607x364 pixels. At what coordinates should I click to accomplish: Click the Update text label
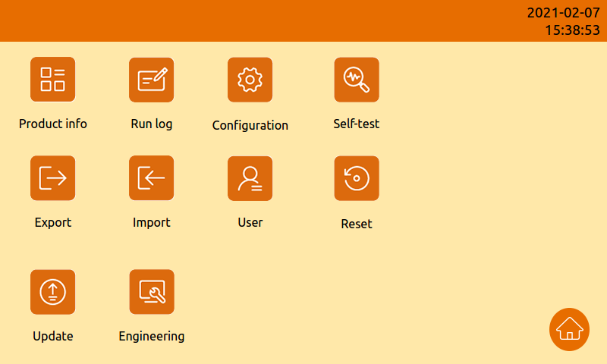[52, 337]
